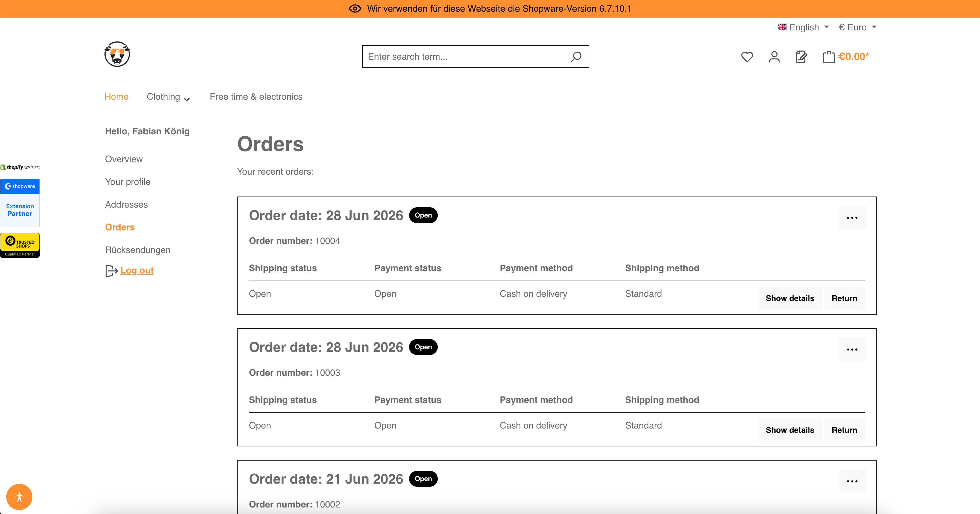Click the €0.00 cart total
Screen dimensions: 980x514
[x=853, y=57]
